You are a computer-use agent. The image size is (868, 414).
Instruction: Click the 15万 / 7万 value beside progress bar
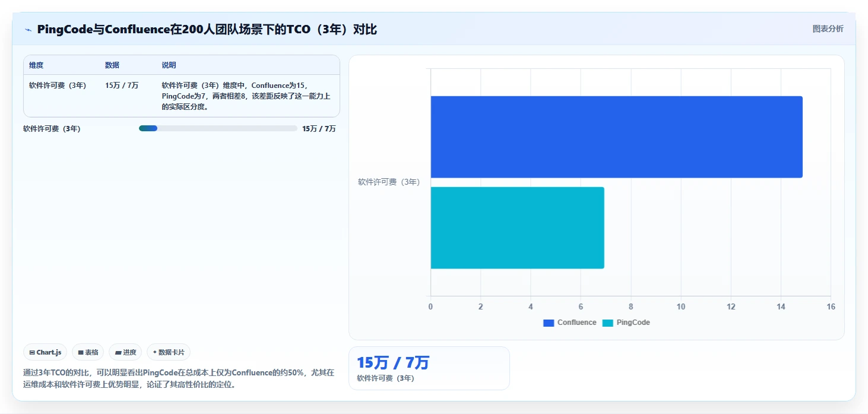[319, 128]
